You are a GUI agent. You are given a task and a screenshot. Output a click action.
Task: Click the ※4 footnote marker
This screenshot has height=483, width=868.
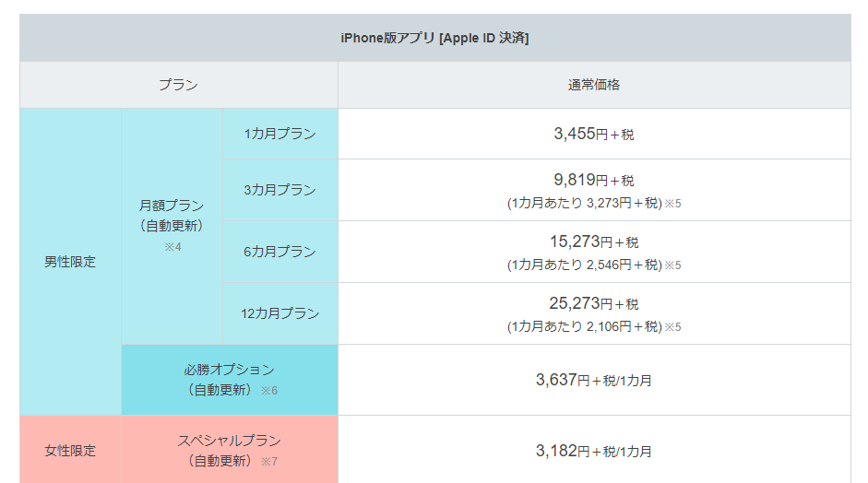[172, 247]
